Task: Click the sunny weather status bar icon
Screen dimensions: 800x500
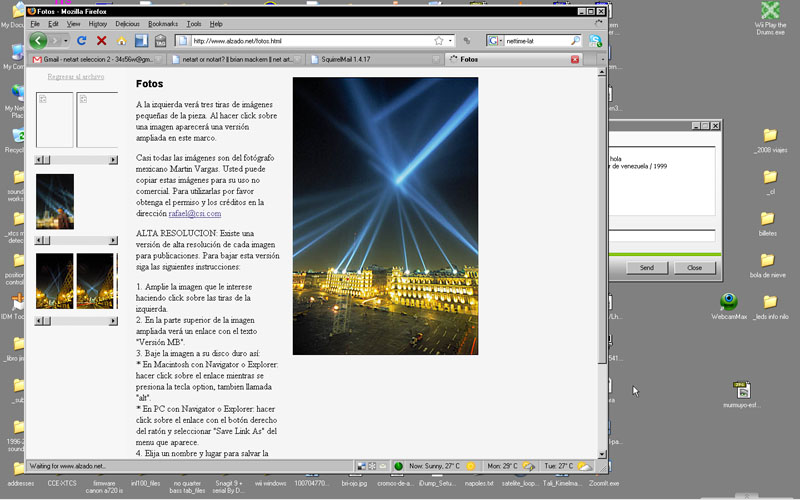Action: (x=470, y=466)
